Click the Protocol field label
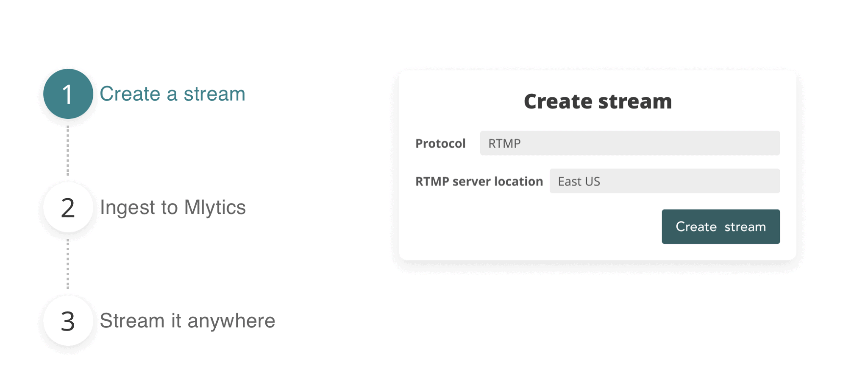This screenshot has width=868, height=372. click(x=440, y=143)
